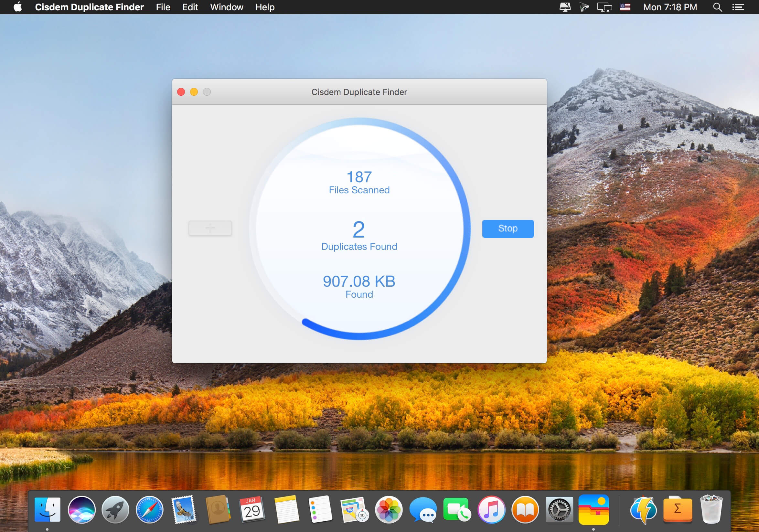The height and width of the screenshot is (532, 759).
Task: Click the "Duplicates Found" label
Action: pyautogui.click(x=359, y=247)
